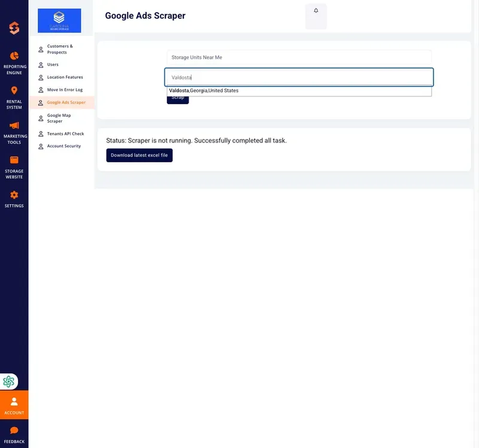Screen dimensions: 479x448
Task: Click the Storage Units Near Me keyword field
Action: point(299,57)
